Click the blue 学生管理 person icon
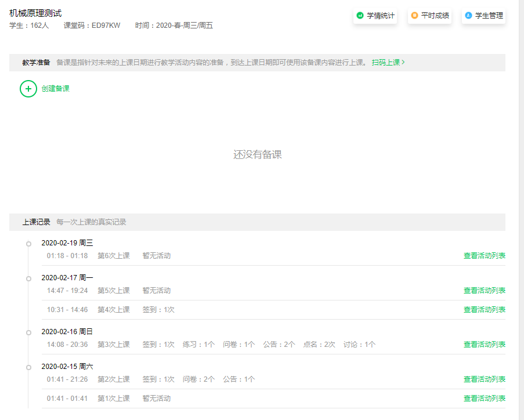Screen dimensions: 524x420 (468, 16)
